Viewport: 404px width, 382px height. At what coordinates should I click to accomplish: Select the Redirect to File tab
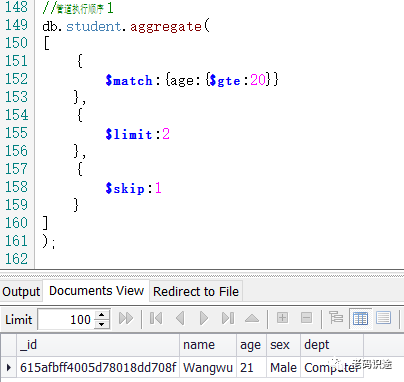[196, 291]
